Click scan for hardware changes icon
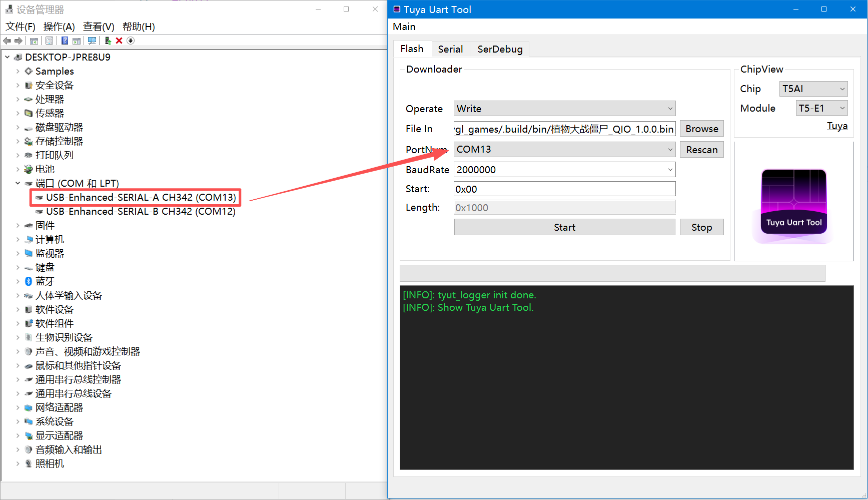Image resolution: width=868 pixels, height=500 pixels. (92, 41)
